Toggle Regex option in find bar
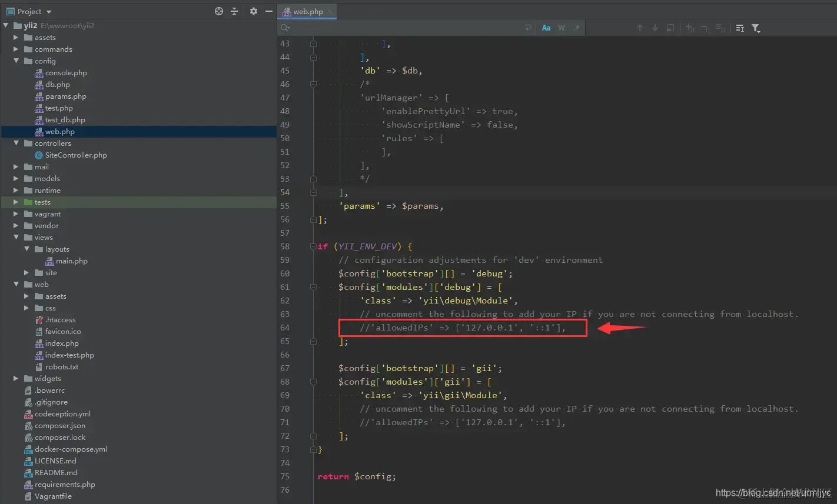Screen dimensions: 837x504 576,28
